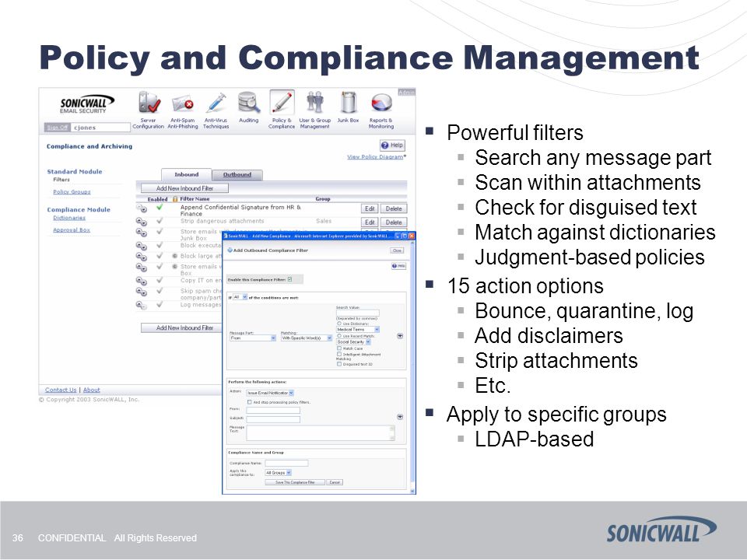The image size is (747, 560).
Task: Click Close button in Add Outbound Compliance Filter
Action: [397, 250]
